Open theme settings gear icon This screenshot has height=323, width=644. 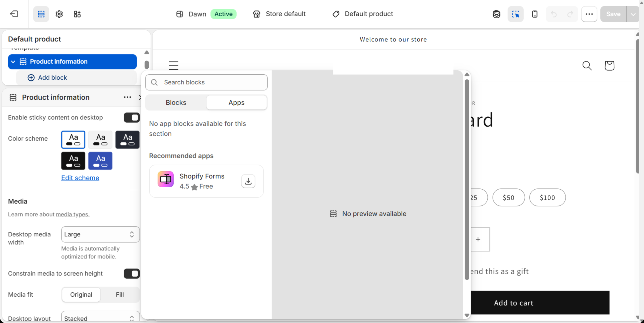59,14
